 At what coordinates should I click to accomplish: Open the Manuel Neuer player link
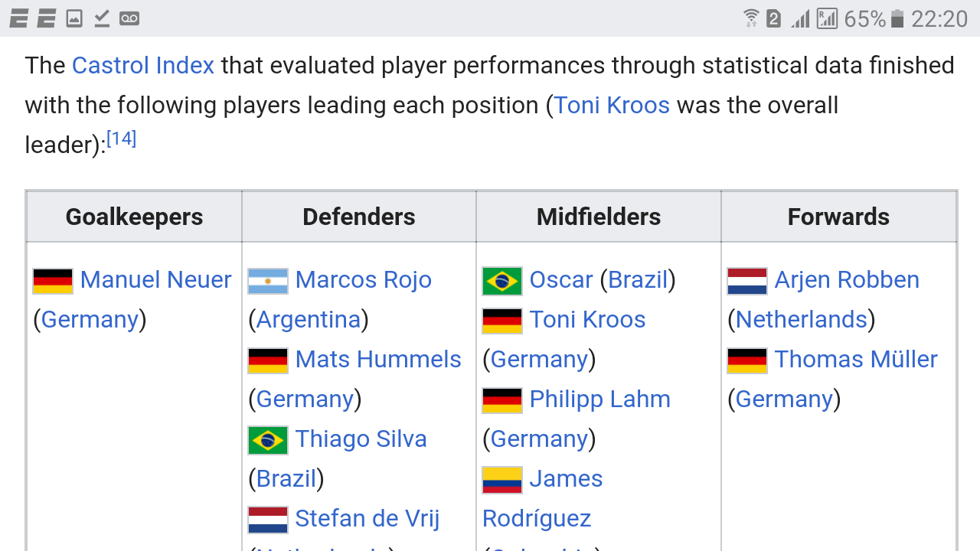[x=155, y=280]
